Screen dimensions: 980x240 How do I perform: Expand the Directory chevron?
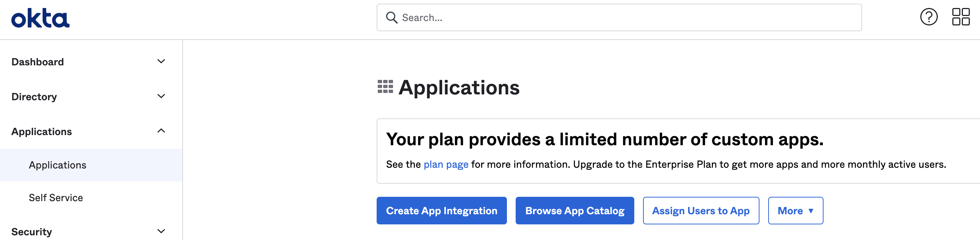(161, 97)
